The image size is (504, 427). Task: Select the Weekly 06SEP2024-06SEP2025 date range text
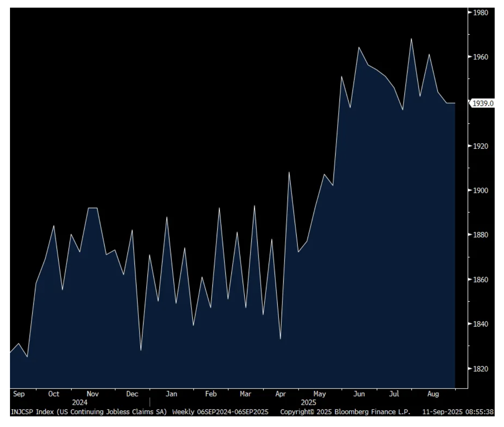[220, 412]
